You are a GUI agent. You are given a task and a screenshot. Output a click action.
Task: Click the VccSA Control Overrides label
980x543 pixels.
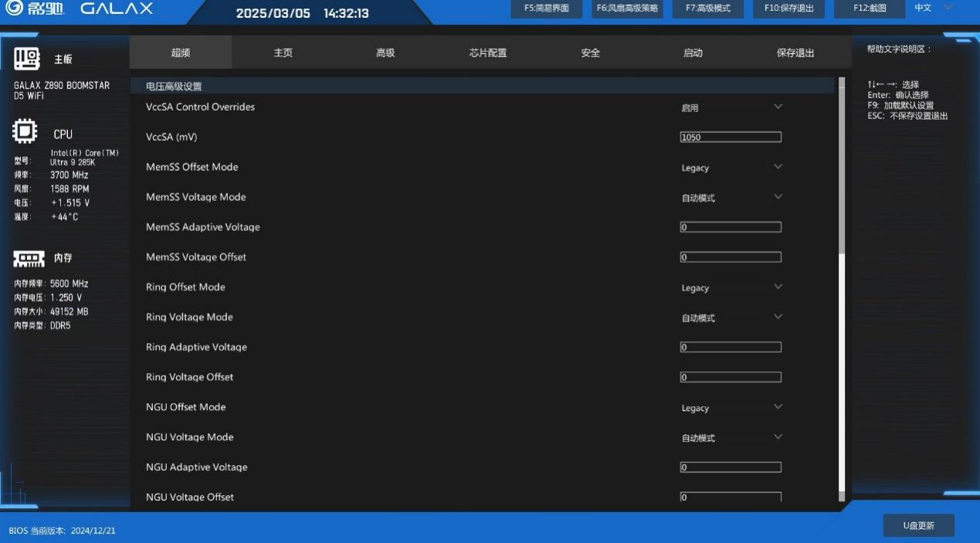point(200,107)
